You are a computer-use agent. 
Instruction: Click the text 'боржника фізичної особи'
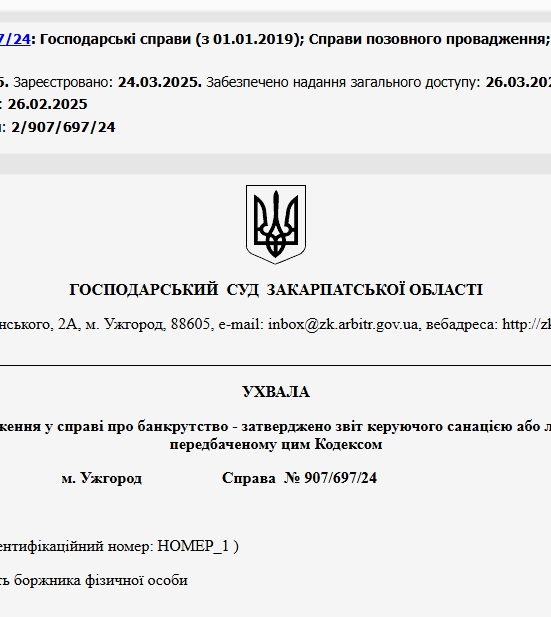(x=101, y=580)
